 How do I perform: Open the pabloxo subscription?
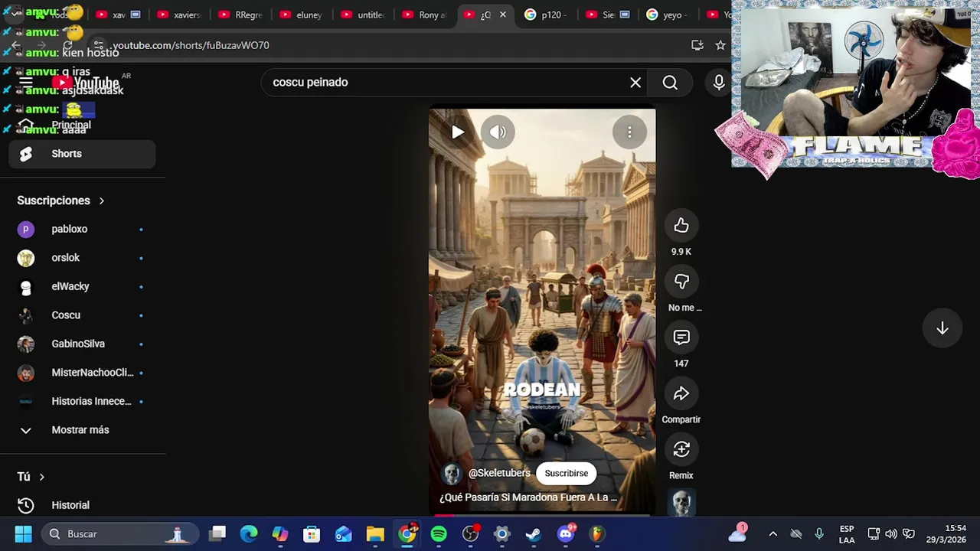click(x=82, y=229)
